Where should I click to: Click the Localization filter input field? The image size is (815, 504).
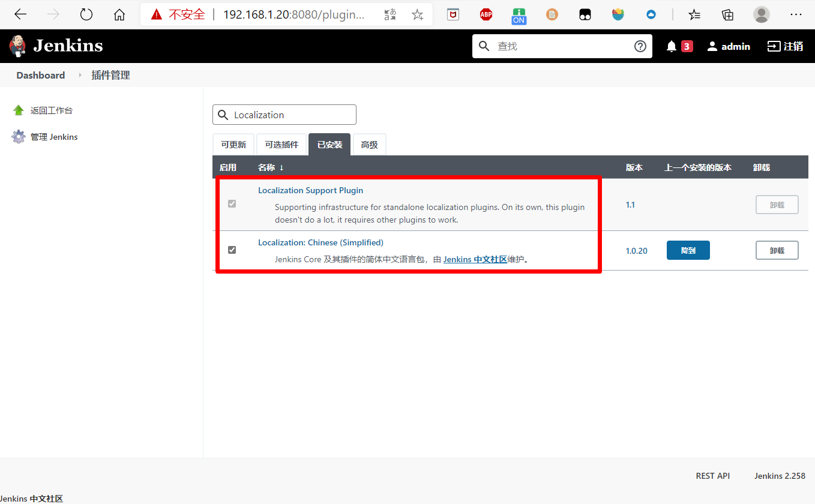click(284, 115)
